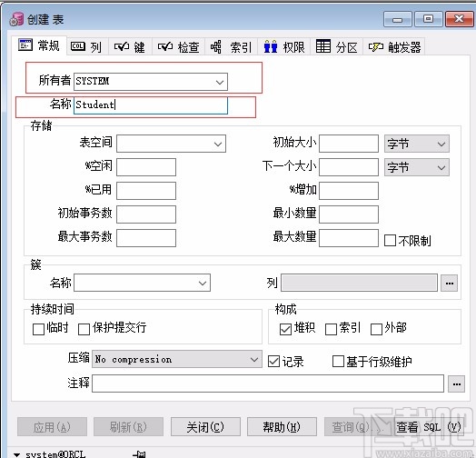Click the 帮助(H) button
Screen dimensions: 476x458
click(x=282, y=427)
